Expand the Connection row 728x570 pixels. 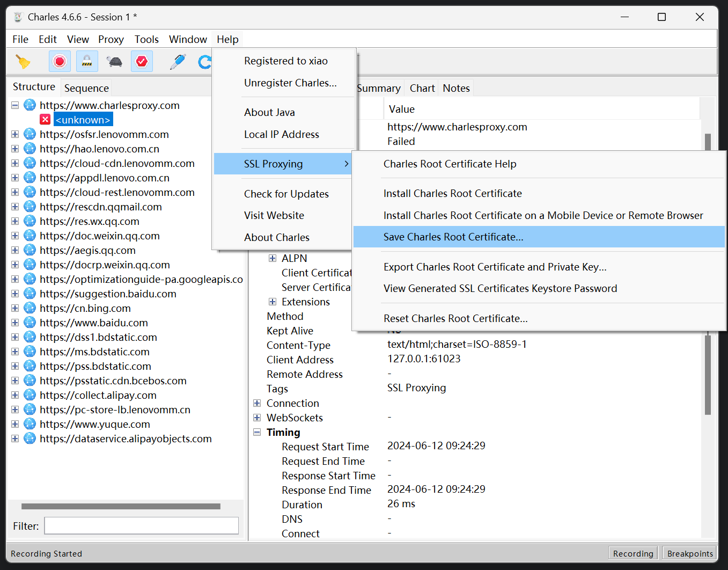257,403
